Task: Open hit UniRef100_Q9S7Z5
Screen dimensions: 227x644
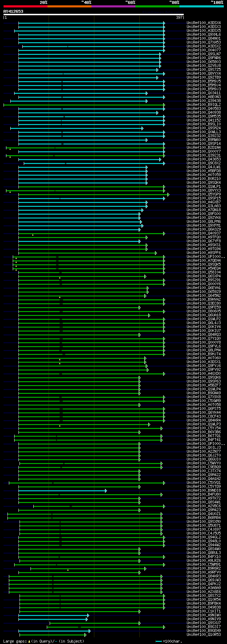Action: tap(204, 70)
